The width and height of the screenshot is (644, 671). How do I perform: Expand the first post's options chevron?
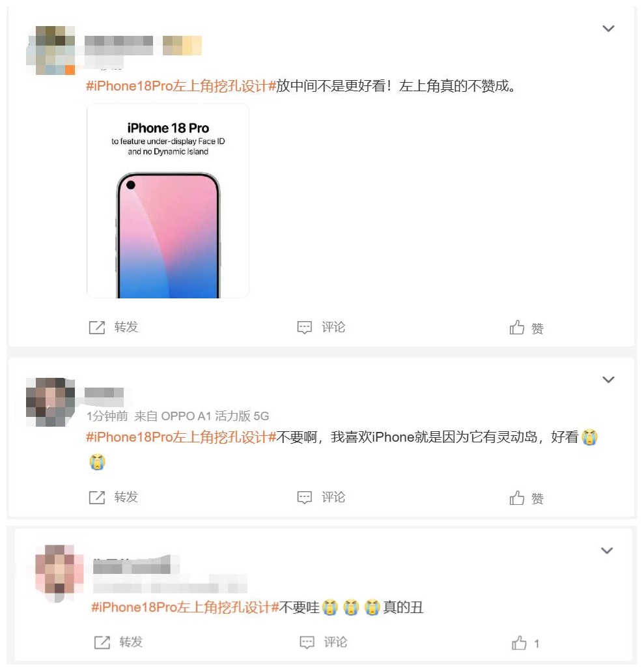coord(608,29)
